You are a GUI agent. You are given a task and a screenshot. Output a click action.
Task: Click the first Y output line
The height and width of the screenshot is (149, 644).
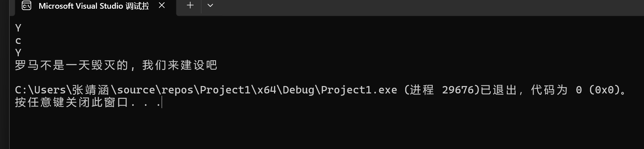tap(18, 28)
